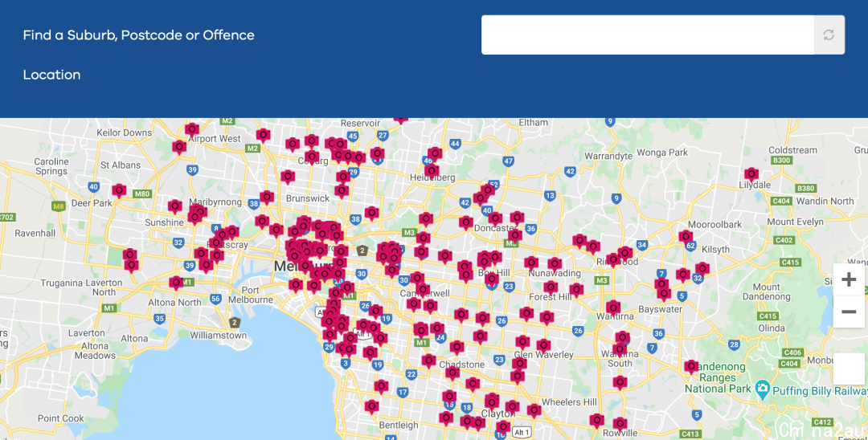Select the camera marker at Lilydale
The height and width of the screenshot is (440, 868).
tap(751, 175)
